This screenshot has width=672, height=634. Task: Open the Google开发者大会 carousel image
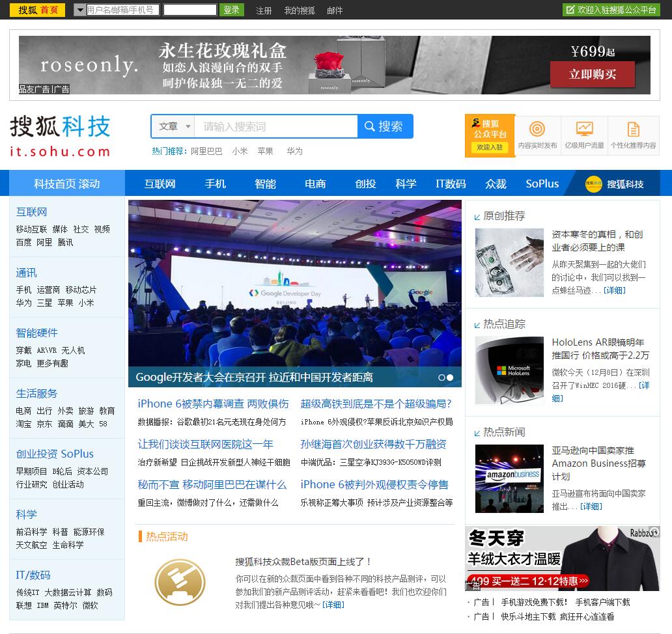tap(295, 294)
